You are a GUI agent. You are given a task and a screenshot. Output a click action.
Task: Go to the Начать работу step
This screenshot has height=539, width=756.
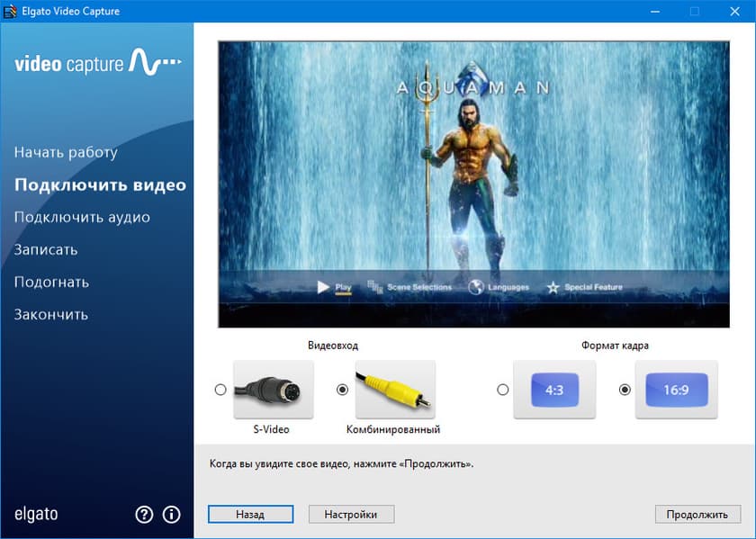tap(66, 152)
